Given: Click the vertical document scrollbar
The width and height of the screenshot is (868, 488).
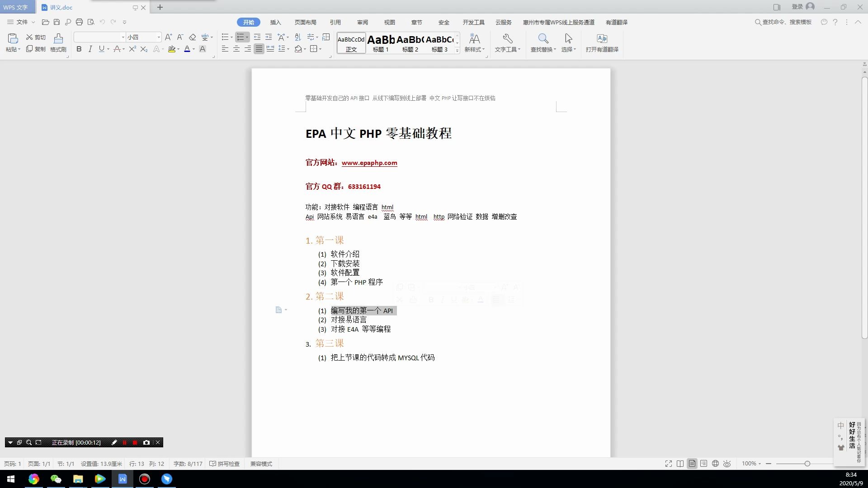Looking at the screenshot, I should pyautogui.click(x=864, y=208).
